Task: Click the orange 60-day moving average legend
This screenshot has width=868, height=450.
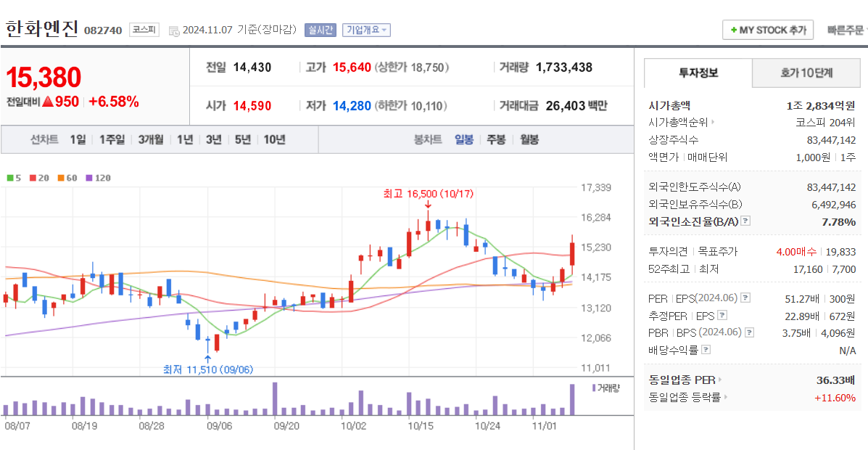Action: click(x=67, y=178)
